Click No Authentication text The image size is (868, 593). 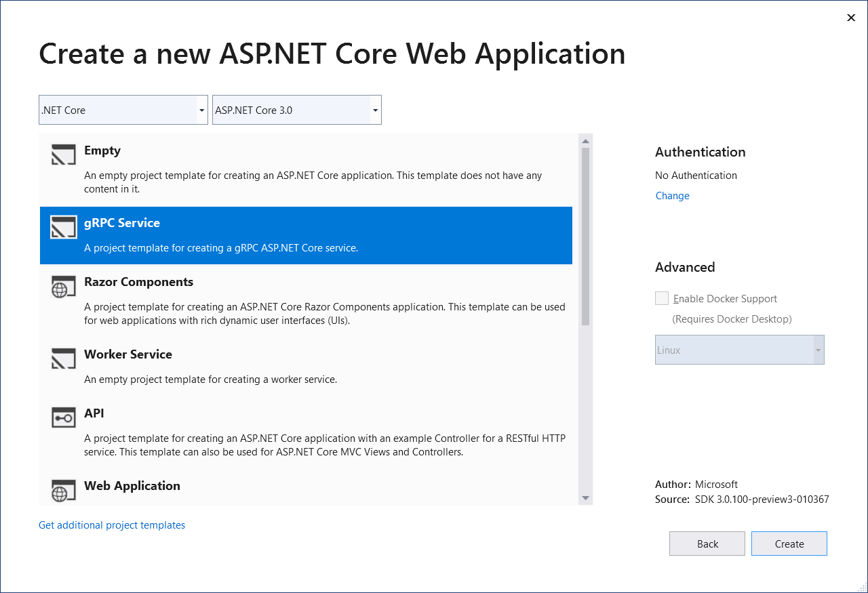point(696,176)
